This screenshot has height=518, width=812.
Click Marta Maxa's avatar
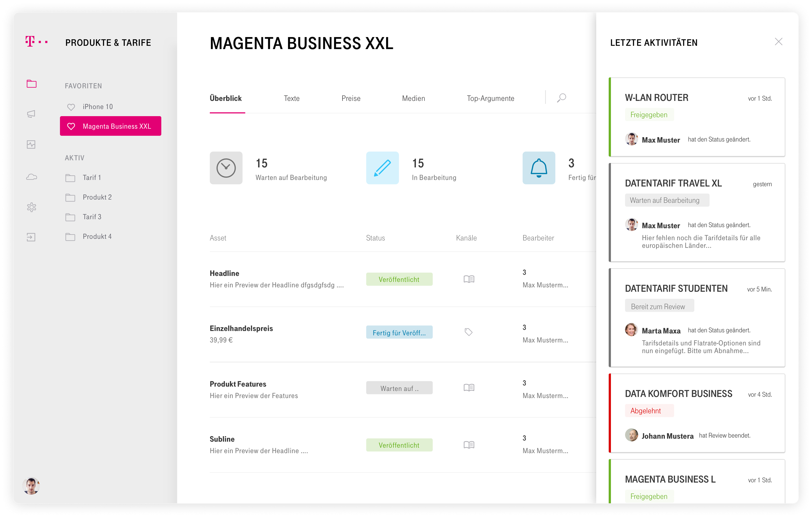pos(632,330)
